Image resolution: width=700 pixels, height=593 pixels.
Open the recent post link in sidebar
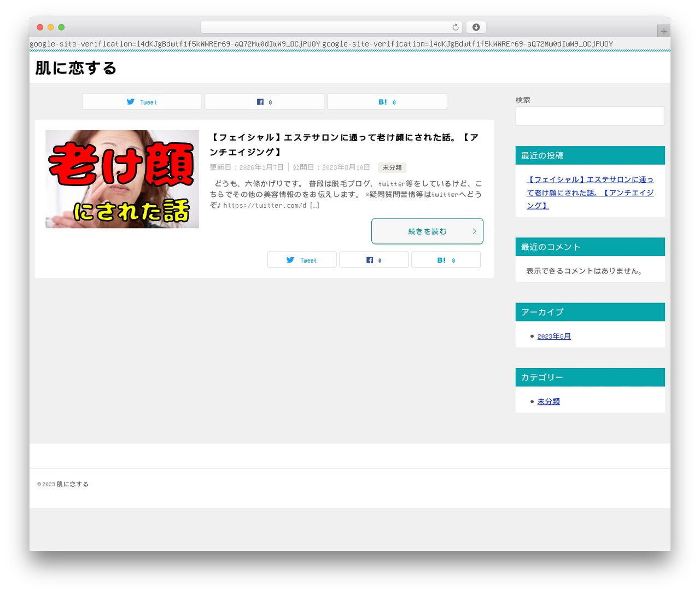click(590, 193)
